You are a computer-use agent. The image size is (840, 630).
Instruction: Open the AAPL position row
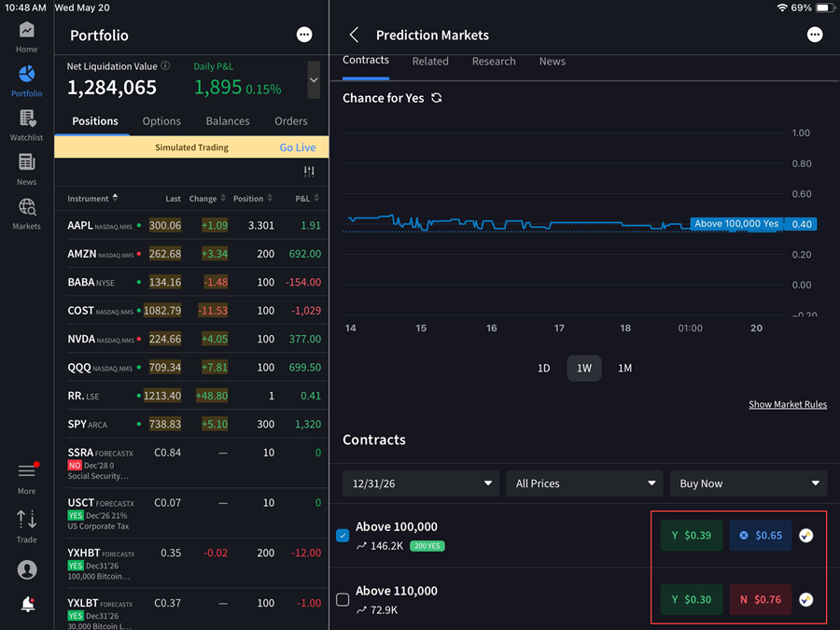point(191,225)
